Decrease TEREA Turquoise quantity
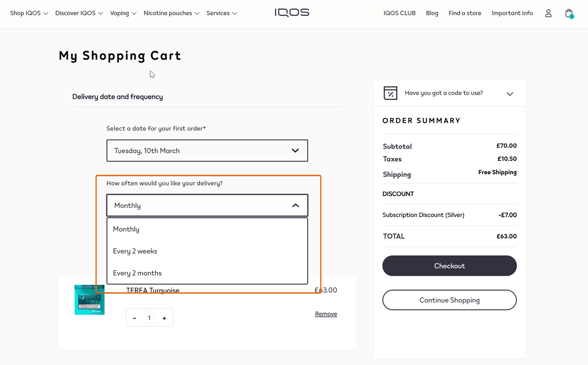Image resolution: width=588 pixels, height=365 pixels. (x=135, y=318)
